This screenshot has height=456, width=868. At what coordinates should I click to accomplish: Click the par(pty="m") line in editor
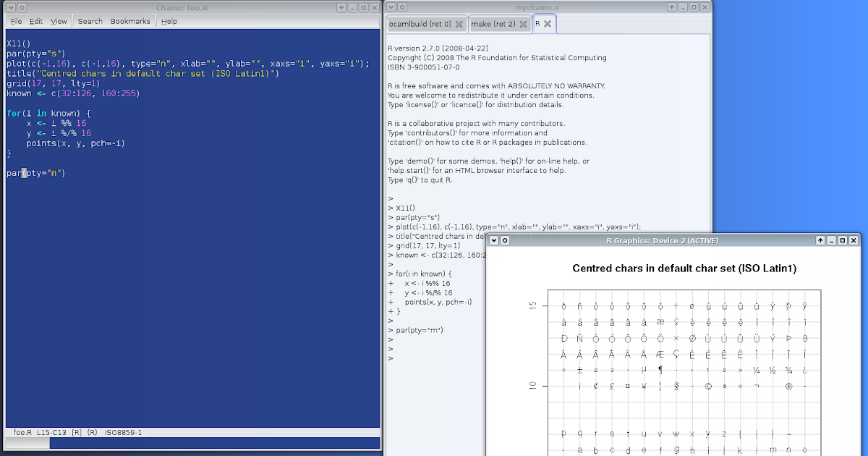(x=36, y=174)
